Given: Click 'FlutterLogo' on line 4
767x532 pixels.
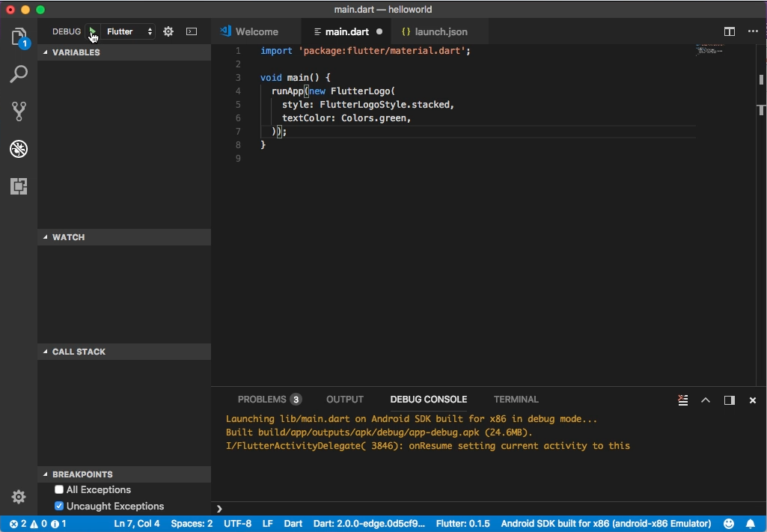Looking at the screenshot, I should 361,91.
